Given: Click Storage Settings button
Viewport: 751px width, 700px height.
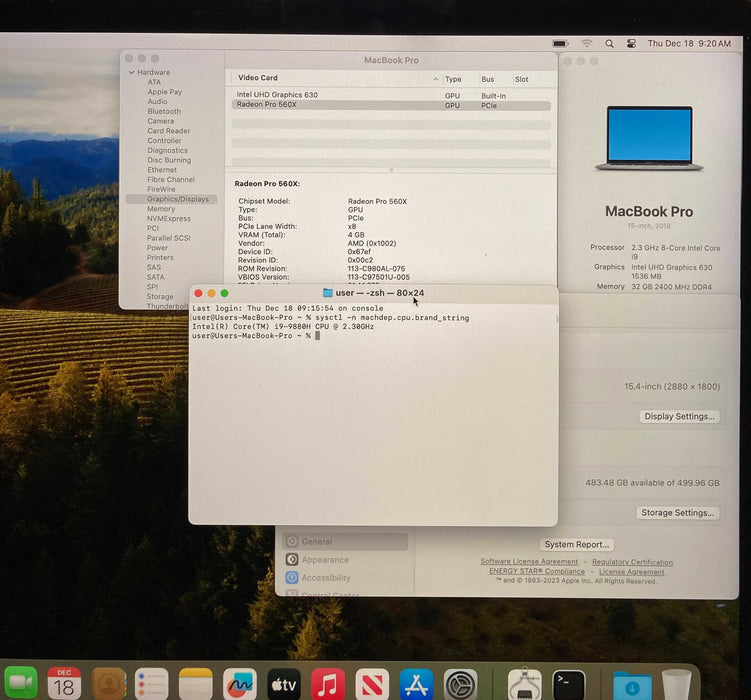Looking at the screenshot, I should (677, 513).
